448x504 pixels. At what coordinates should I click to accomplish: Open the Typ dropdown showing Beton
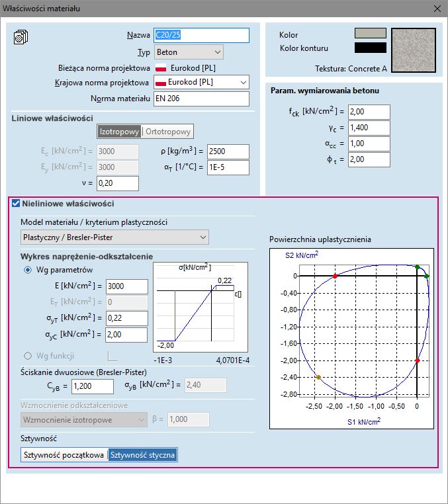coord(189,52)
